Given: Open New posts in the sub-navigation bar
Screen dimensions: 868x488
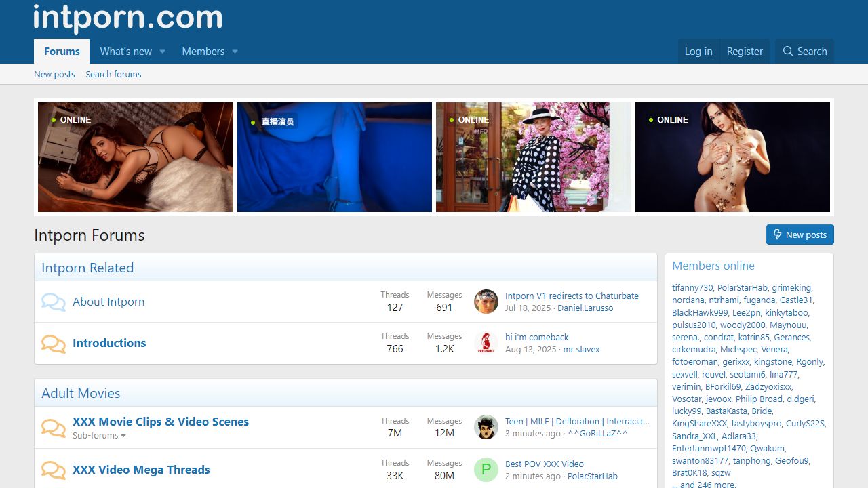Looking at the screenshot, I should [54, 75].
